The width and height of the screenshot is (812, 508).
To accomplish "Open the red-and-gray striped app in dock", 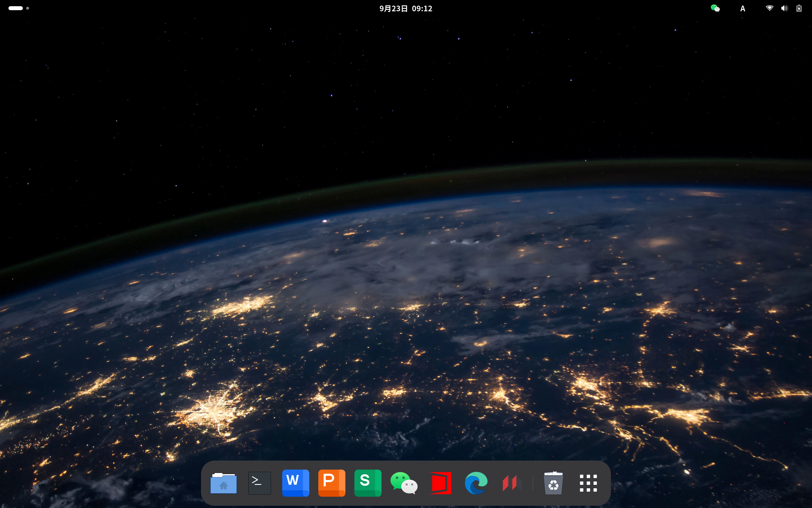I will (512, 483).
